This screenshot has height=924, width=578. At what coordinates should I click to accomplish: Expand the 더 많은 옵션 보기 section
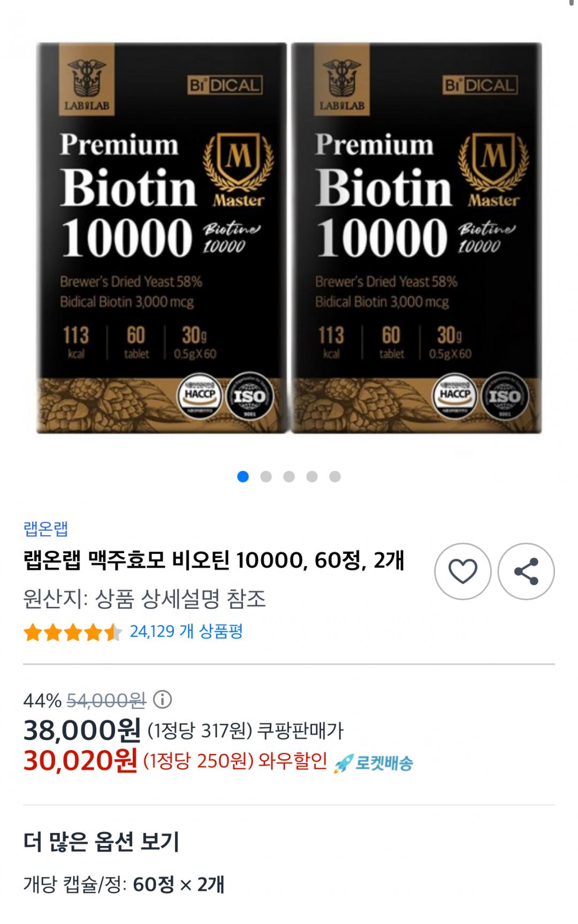coord(102,842)
